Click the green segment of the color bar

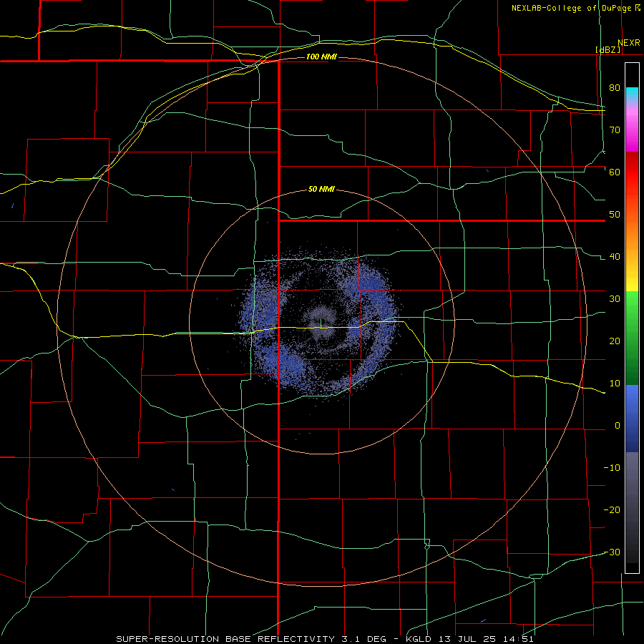click(632, 338)
